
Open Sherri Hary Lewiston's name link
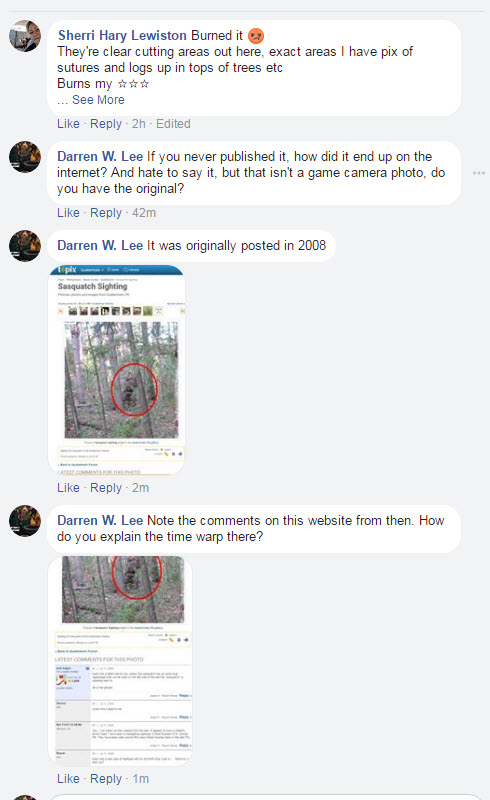122,35
